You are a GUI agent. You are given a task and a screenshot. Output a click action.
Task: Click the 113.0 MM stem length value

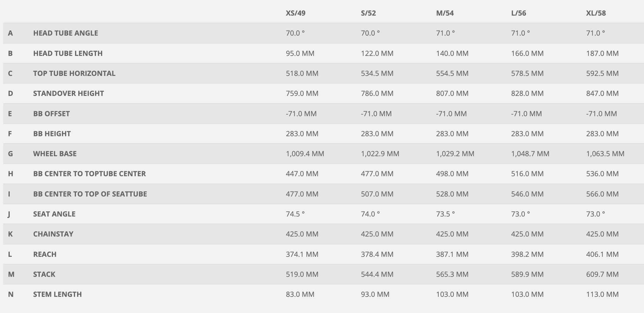602,294
